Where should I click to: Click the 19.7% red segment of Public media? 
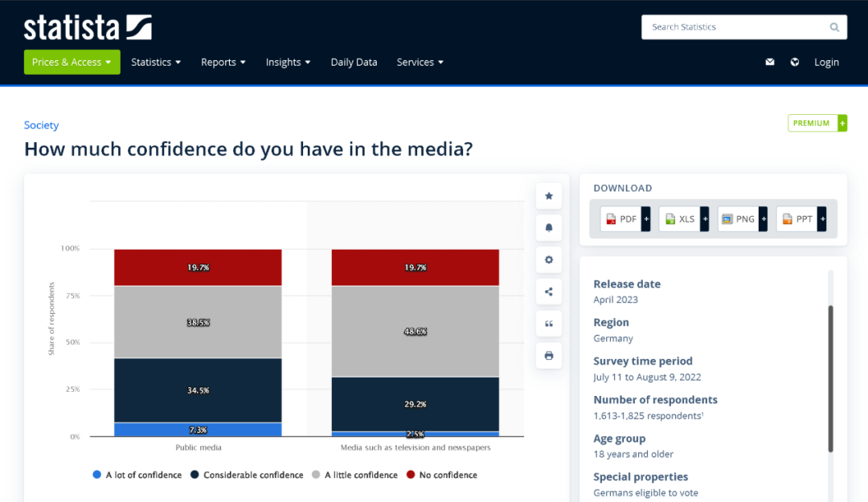click(199, 267)
